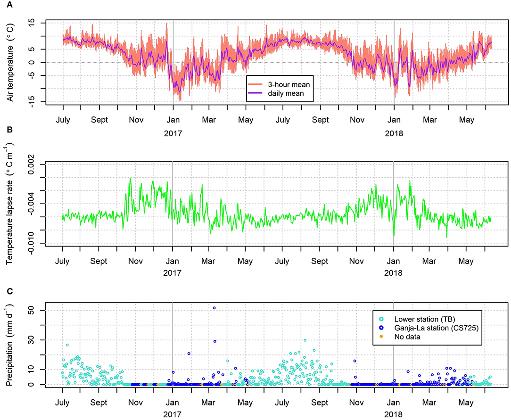
Task: Click the "Jan" label above 2018 in panel B
Action: pyautogui.click(x=393, y=261)
